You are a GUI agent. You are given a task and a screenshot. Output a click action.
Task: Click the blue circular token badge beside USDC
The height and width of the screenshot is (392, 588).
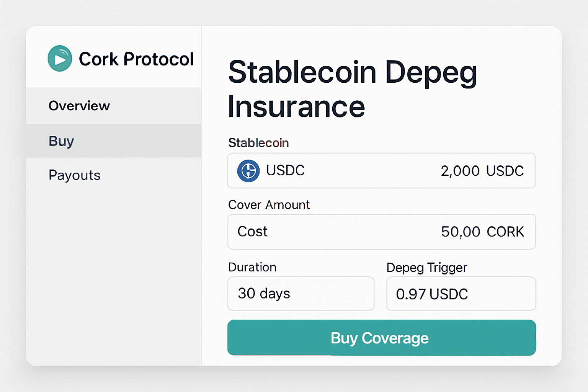248,171
